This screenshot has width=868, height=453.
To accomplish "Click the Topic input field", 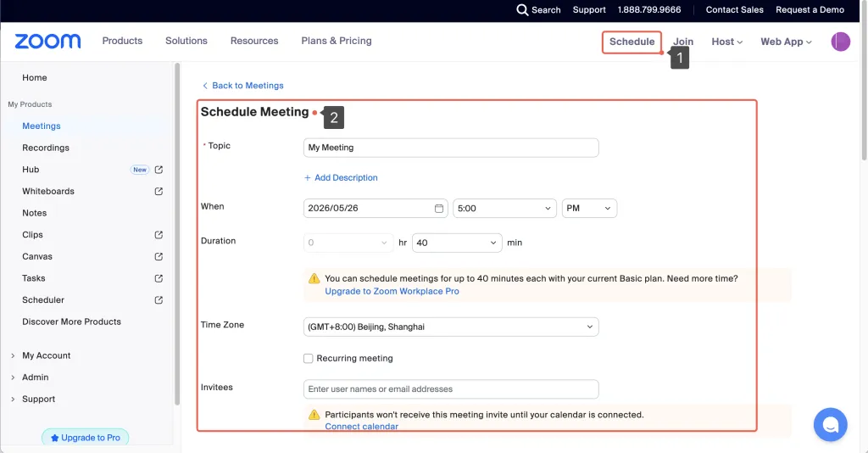I will point(451,148).
